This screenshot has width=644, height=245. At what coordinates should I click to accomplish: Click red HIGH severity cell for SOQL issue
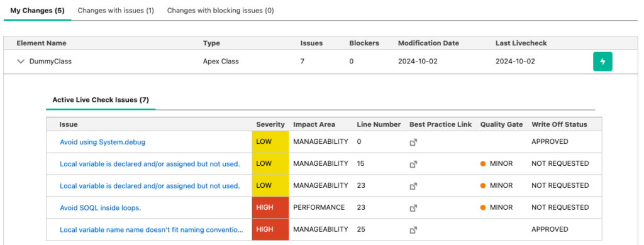270,208
